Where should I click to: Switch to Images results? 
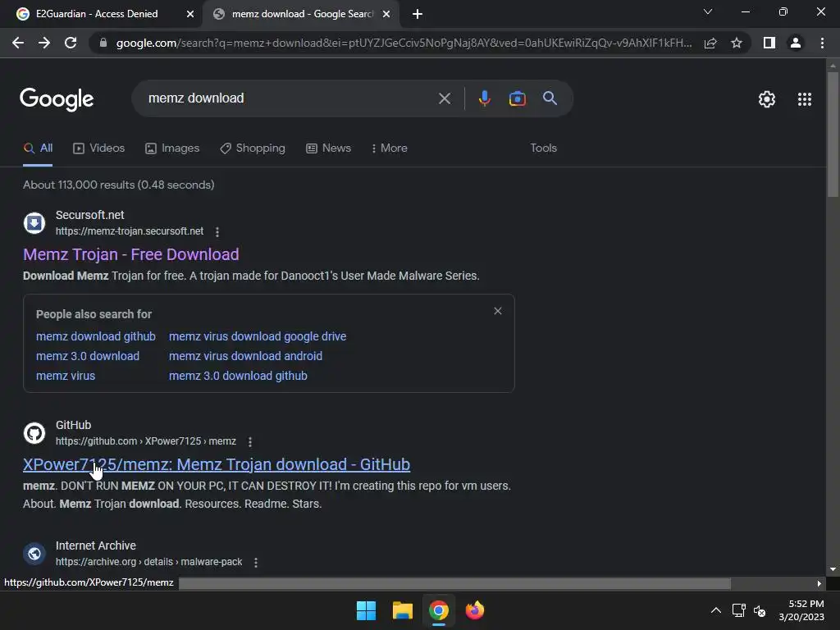(172, 148)
